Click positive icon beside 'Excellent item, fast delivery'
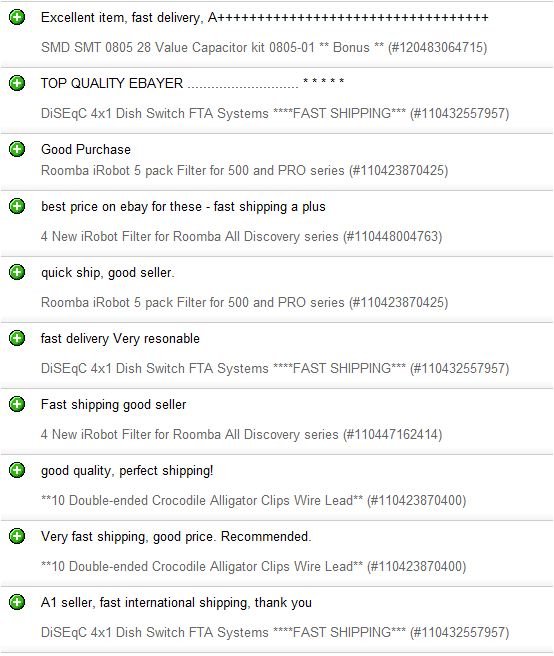554x656 pixels. (x=17, y=17)
